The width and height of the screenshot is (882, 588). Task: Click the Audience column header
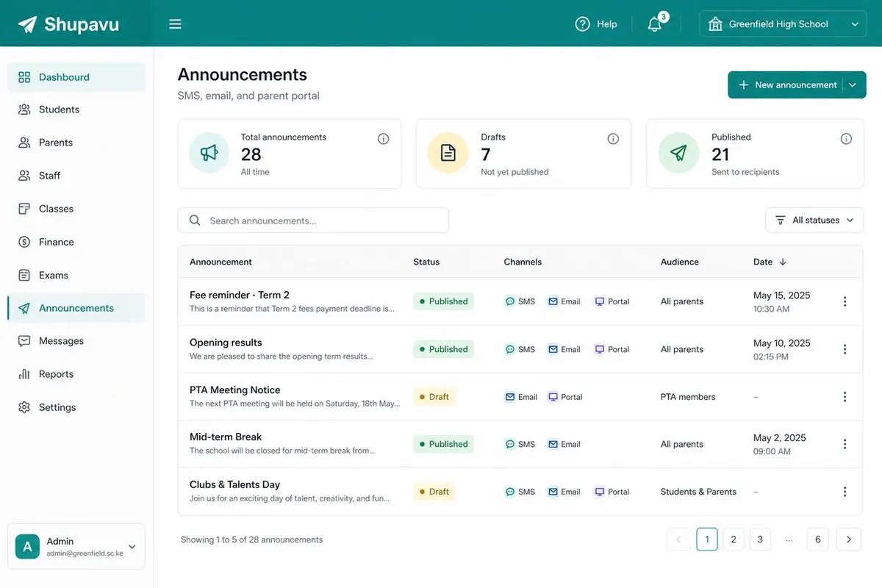pos(680,262)
